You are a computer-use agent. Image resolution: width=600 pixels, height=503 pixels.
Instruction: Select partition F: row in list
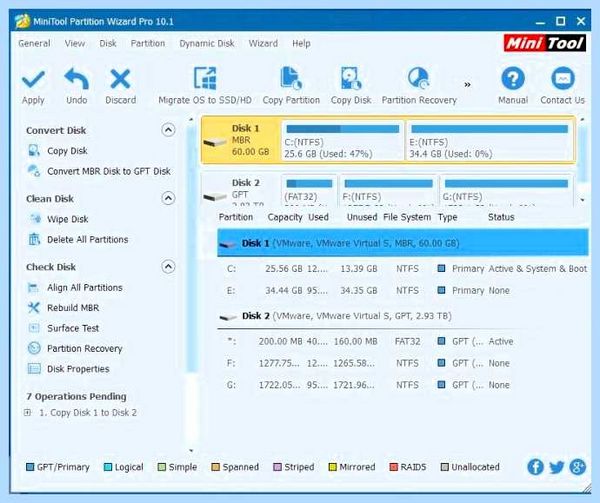(403, 363)
